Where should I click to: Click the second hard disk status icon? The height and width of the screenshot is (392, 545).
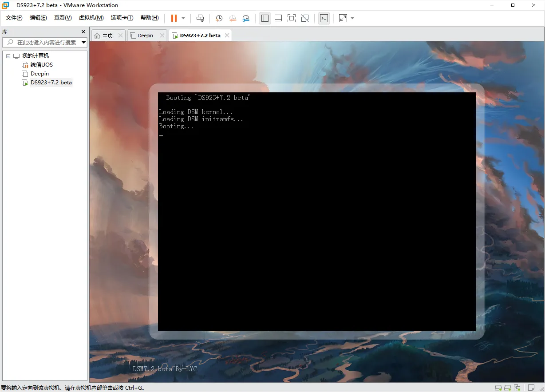pyautogui.click(x=508, y=388)
